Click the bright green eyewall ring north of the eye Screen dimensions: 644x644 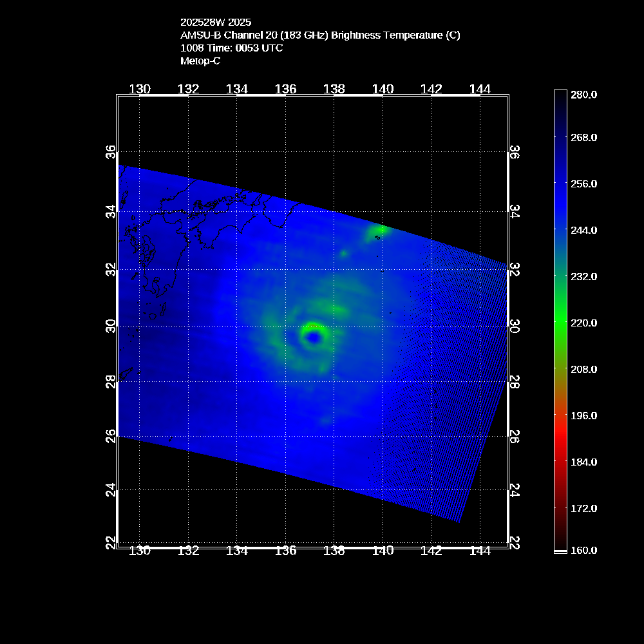[x=312, y=325]
